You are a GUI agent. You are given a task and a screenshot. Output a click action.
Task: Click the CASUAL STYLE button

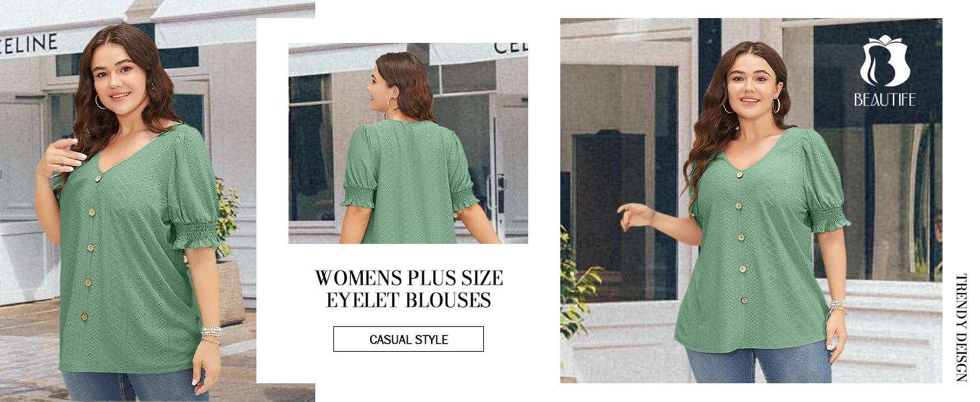coord(408,339)
